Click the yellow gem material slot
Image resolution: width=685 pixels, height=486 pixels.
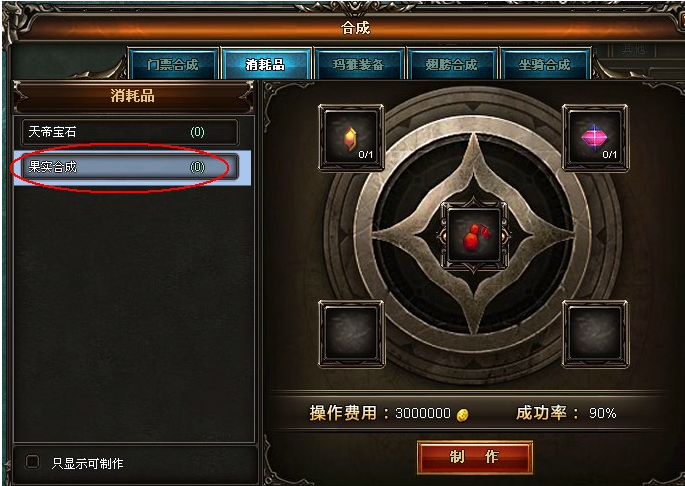(x=351, y=137)
